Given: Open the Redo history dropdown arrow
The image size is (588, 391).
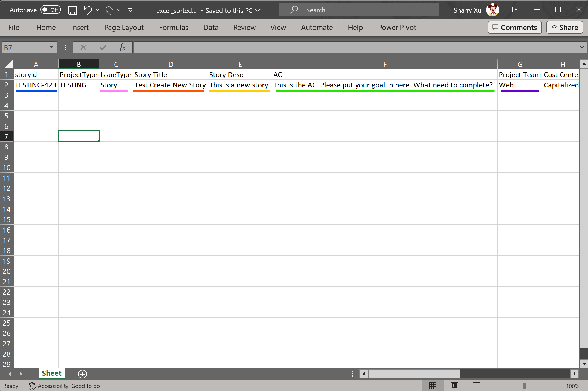Looking at the screenshot, I should click(119, 10).
